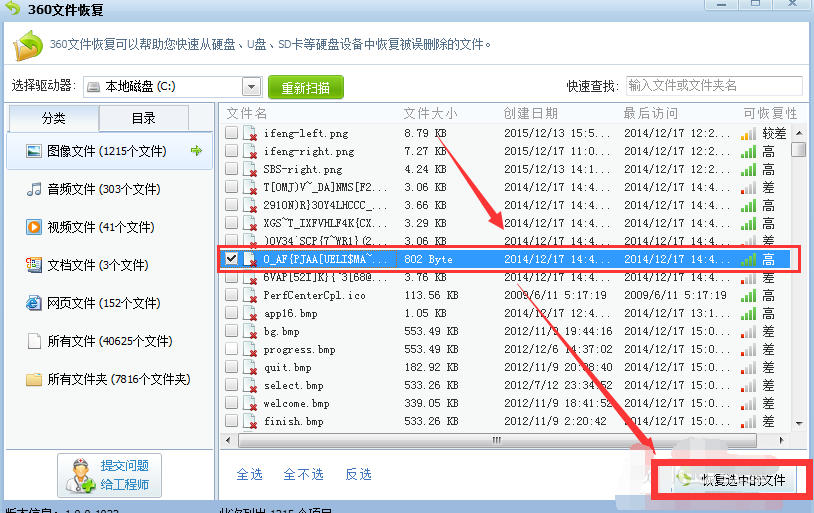Sort by 可恢复性 column header
The width and height of the screenshot is (814, 513).
point(770,113)
